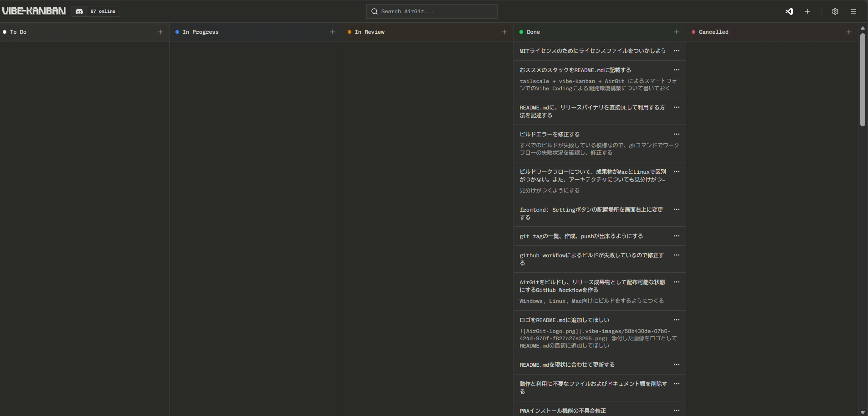Focus the Search AirGit input field
868x416 pixels.
click(432, 11)
